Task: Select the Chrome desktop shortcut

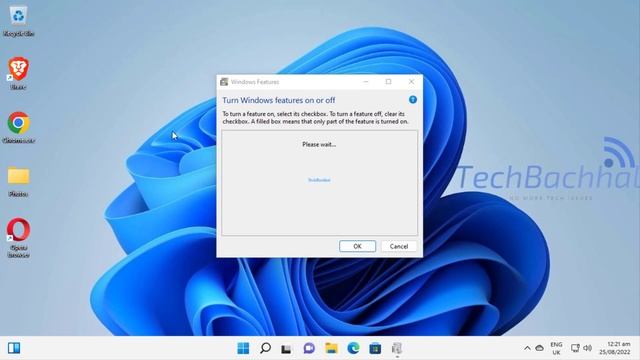Action: [x=18, y=127]
